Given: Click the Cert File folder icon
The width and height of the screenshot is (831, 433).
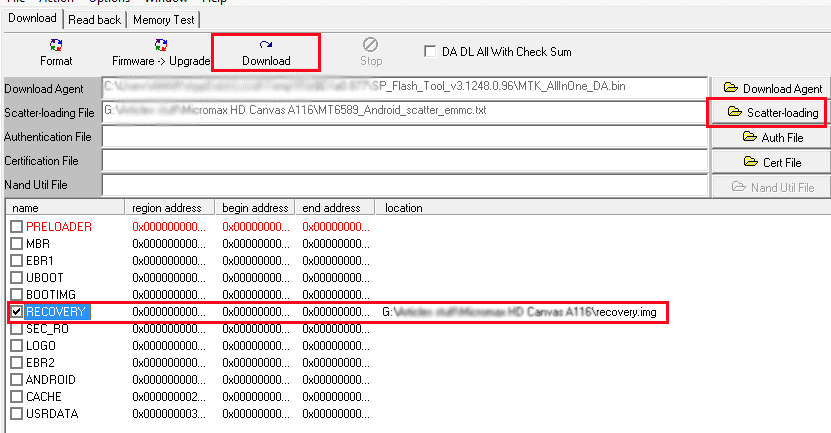Looking at the screenshot, I should click(751, 161).
